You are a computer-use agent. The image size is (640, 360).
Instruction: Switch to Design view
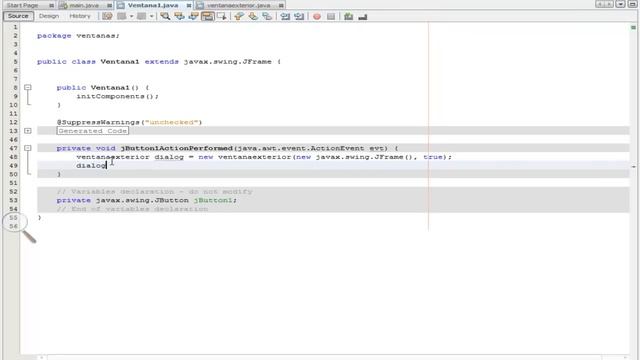point(49,16)
